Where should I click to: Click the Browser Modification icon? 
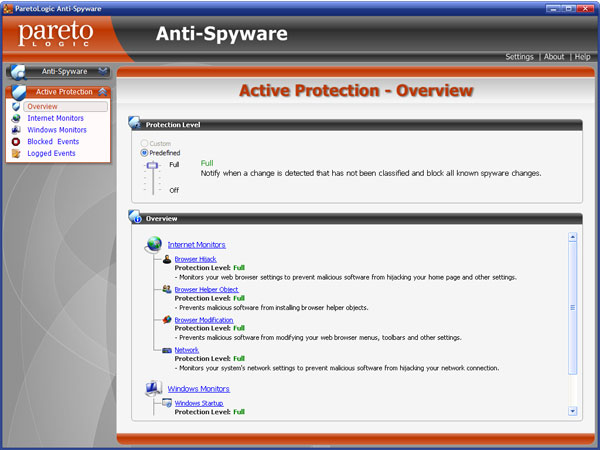(x=166, y=320)
